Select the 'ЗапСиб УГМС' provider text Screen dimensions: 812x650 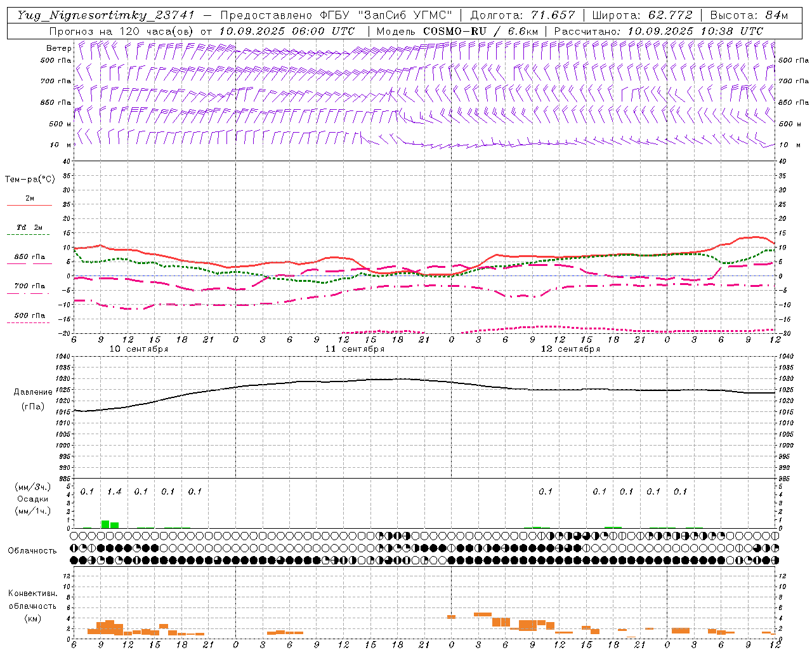click(x=407, y=15)
